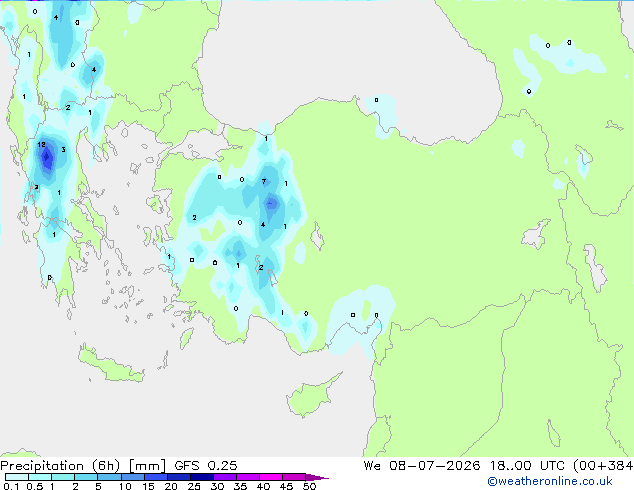The image size is (634, 490).
Task: Click the purple arrow above 50 mm on the legend
Action: (317, 477)
